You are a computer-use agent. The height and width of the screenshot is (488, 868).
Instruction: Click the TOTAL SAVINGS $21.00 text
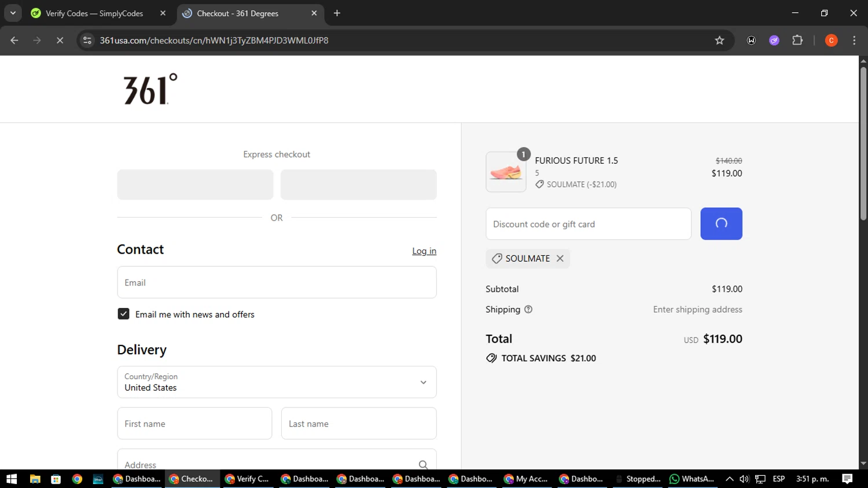click(x=549, y=358)
